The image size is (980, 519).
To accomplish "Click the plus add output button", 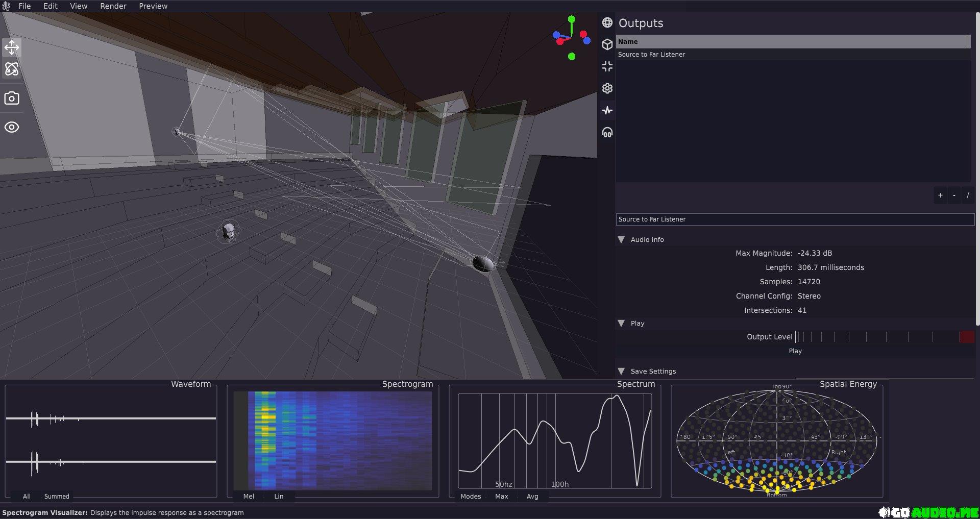I will pyautogui.click(x=940, y=195).
